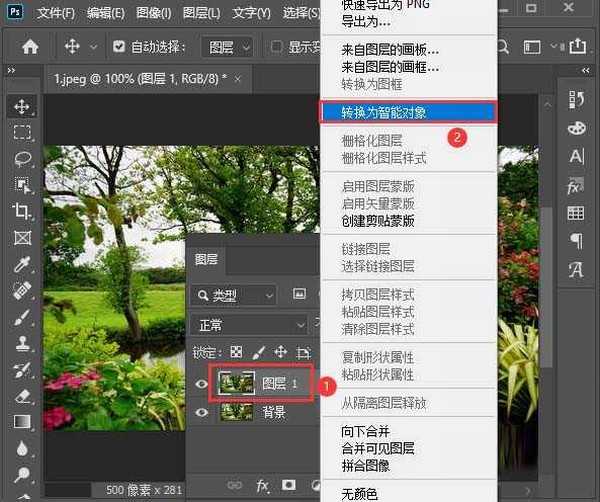Open the blend mode 正常 dropdown
The image size is (600, 502).
[248, 325]
